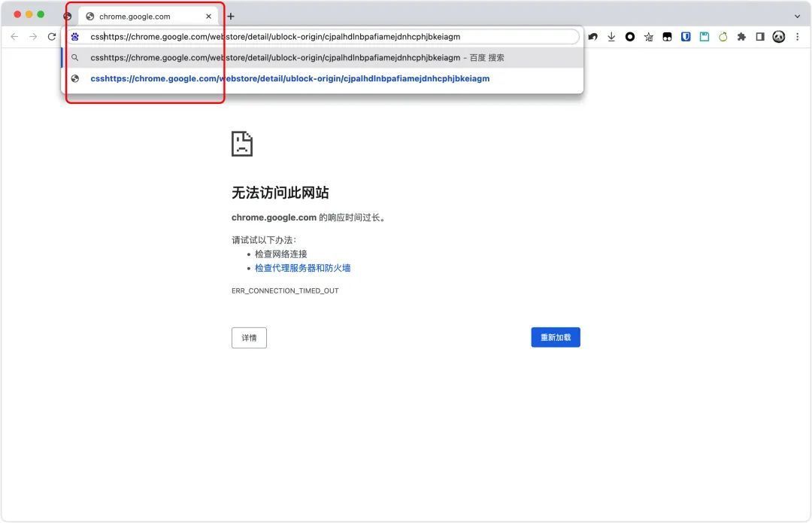Toggle the browser side panel icon
Image resolution: width=812 pixels, height=523 pixels.
tap(760, 37)
